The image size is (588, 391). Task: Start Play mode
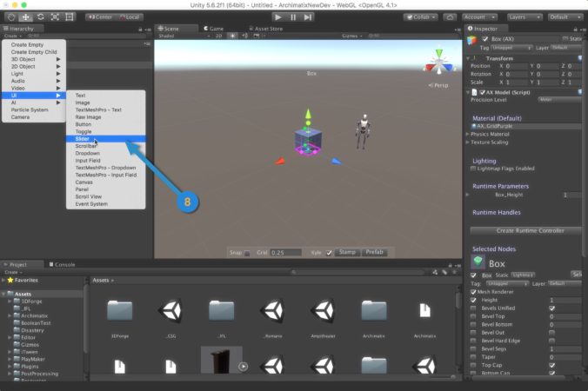(278, 17)
